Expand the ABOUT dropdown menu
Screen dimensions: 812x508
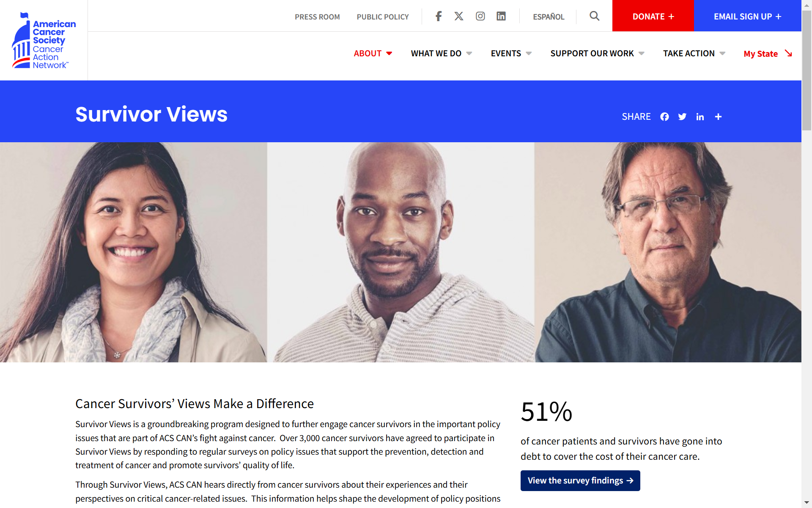373,53
